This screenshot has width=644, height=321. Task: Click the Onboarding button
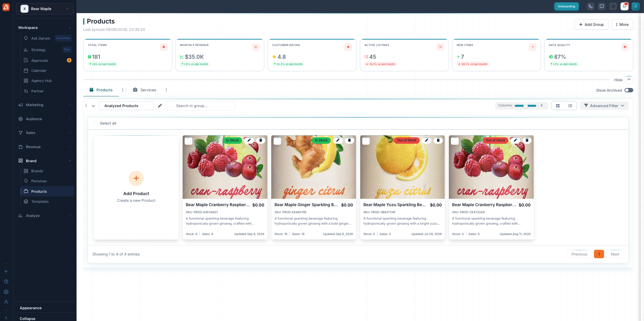pyautogui.click(x=566, y=6)
